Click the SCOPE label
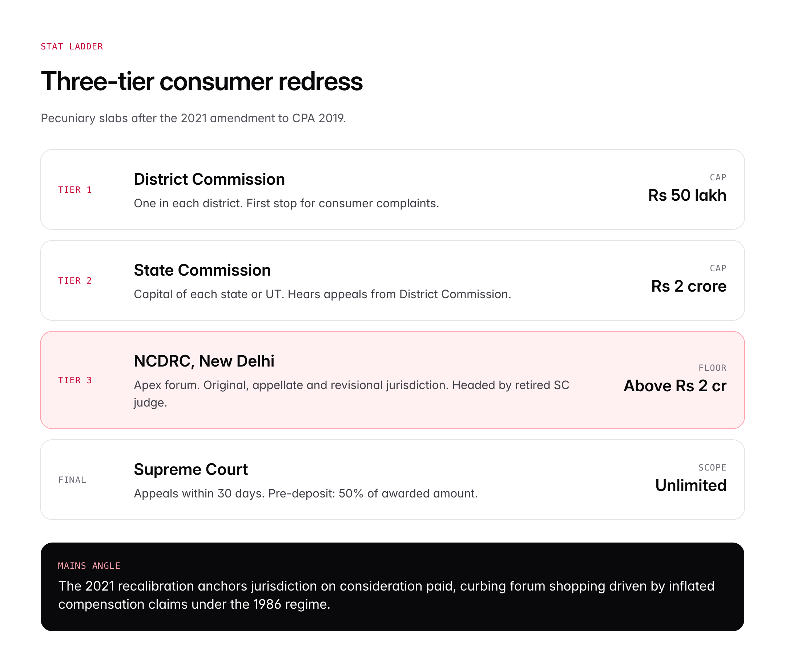 click(x=712, y=468)
